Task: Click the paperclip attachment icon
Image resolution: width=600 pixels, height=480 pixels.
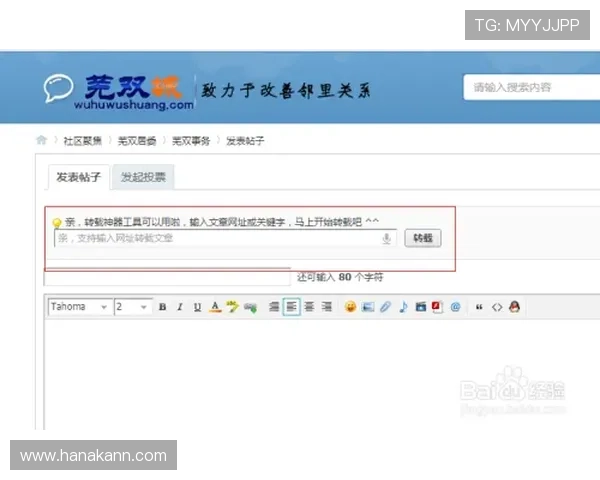Action: (385, 307)
